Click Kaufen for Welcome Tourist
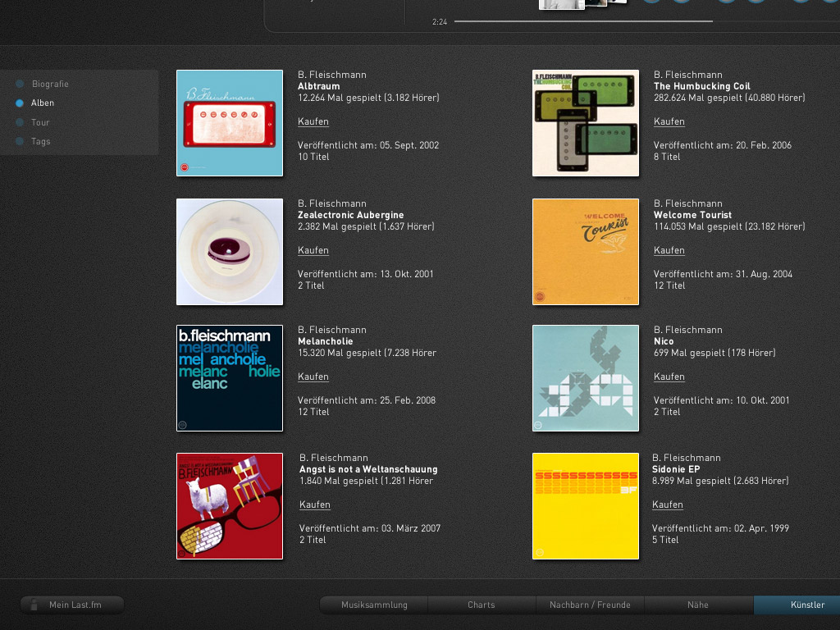Image resolution: width=840 pixels, height=630 pixels. 669,250
